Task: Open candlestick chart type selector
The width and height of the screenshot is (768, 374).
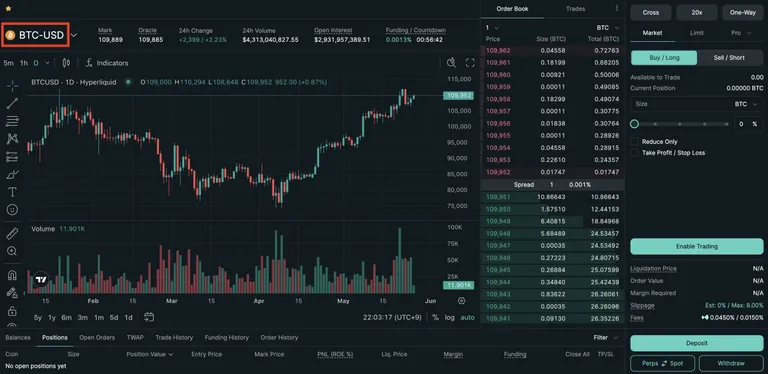Action: [x=67, y=63]
